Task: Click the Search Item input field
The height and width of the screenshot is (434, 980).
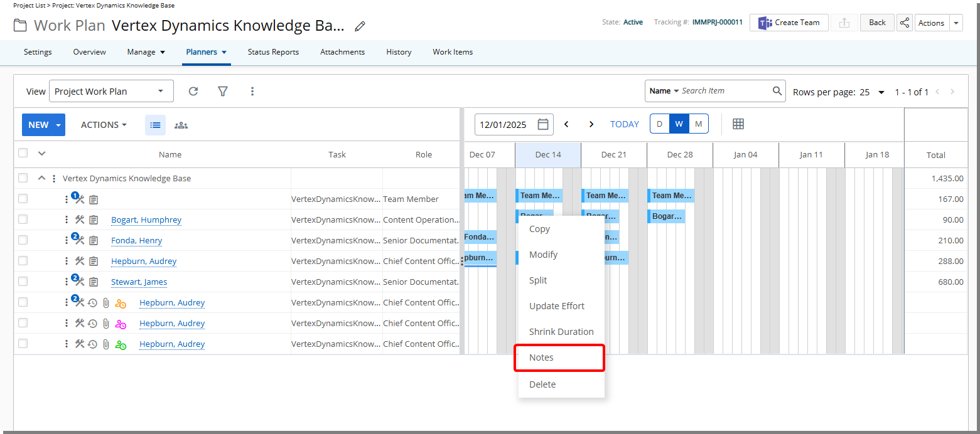Action: point(724,91)
